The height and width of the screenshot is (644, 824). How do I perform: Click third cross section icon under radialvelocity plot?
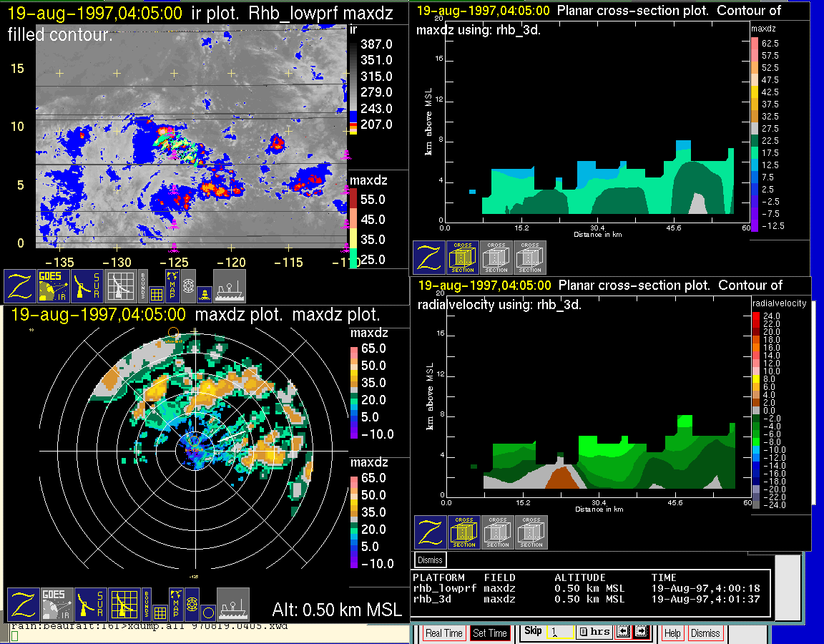531,532
